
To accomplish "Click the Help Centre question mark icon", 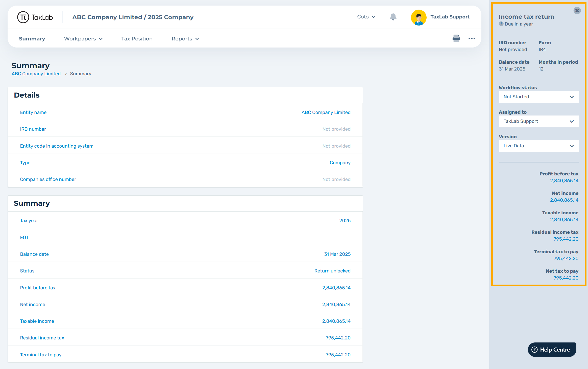I will (x=534, y=350).
